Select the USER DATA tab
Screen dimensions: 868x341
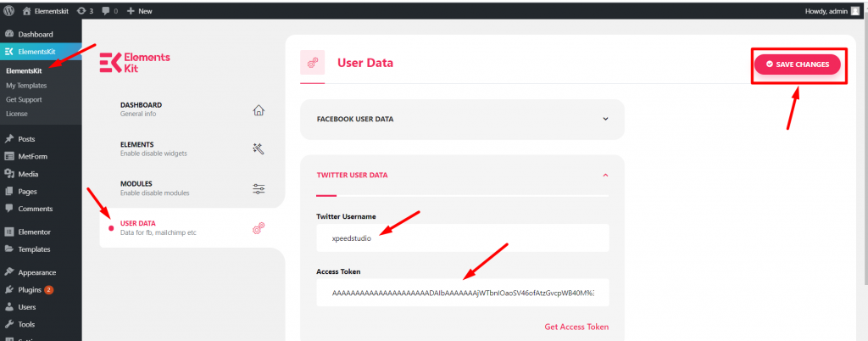click(x=192, y=227)
